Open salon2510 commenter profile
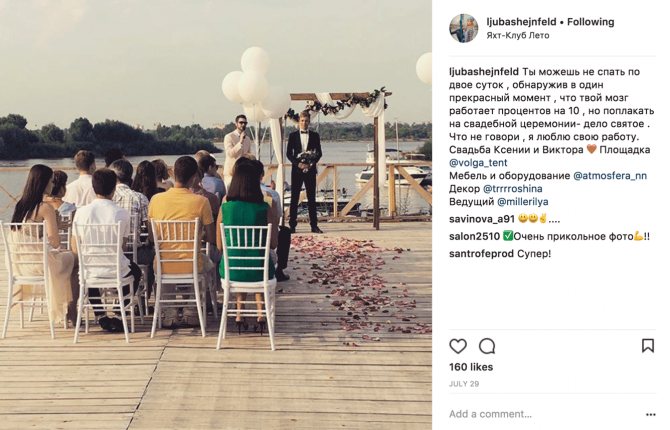Viewport: 670px width, 430px height. 473,236
